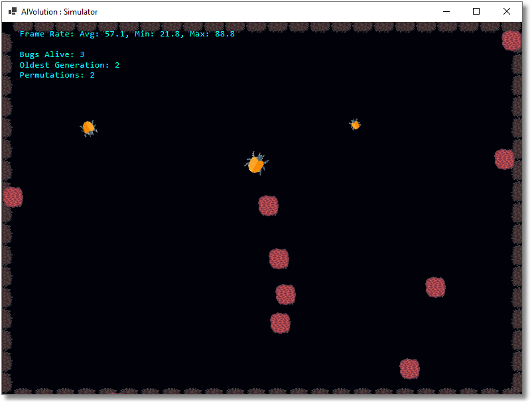Viewport: 532px width, 404px height.
Task: Click the largest orange bug in the center
Action: pos(256,163)
